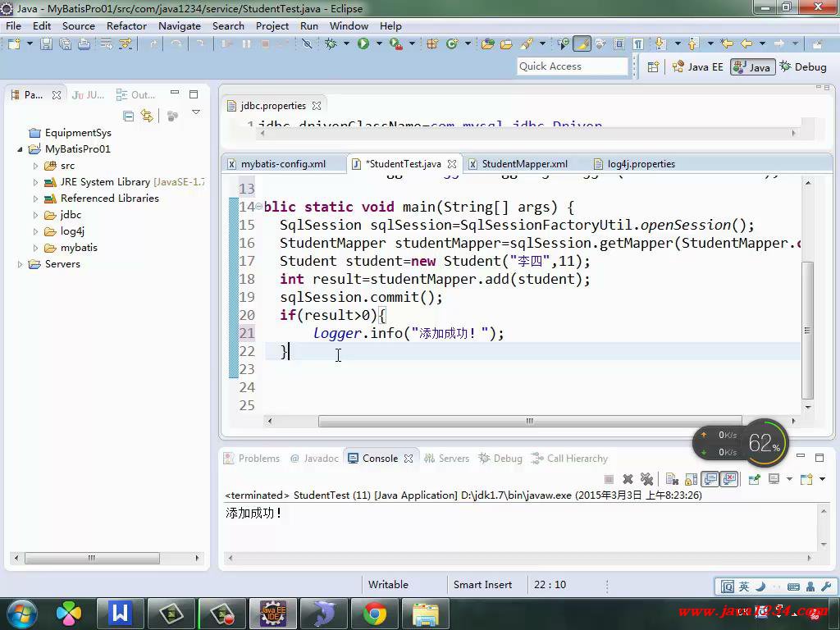Image resolution: width=840 pixels, height=630 pixels.
Task: Toggle Mark Occurrences highlighter icon
Action: [x=582, y=44]
